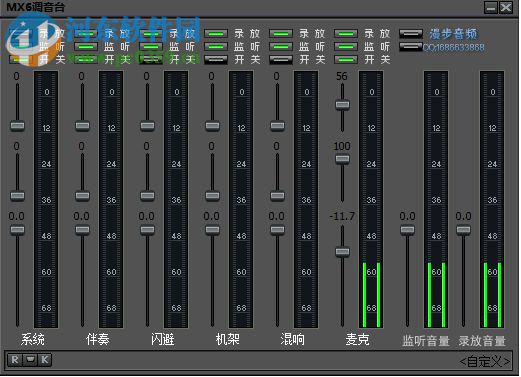Switch on the 机架 channel 开关 toggle
Viewport: 521px width, 377px height.
(x=216, y=60)
